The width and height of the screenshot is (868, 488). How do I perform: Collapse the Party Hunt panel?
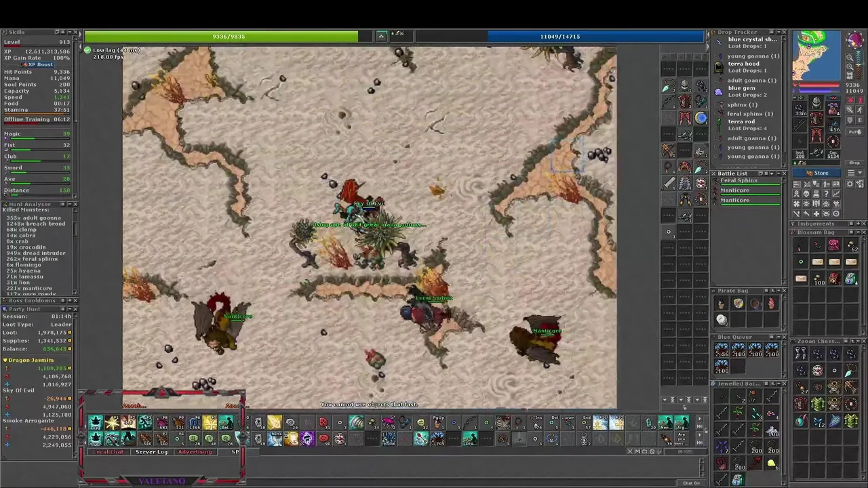(68, 309)
